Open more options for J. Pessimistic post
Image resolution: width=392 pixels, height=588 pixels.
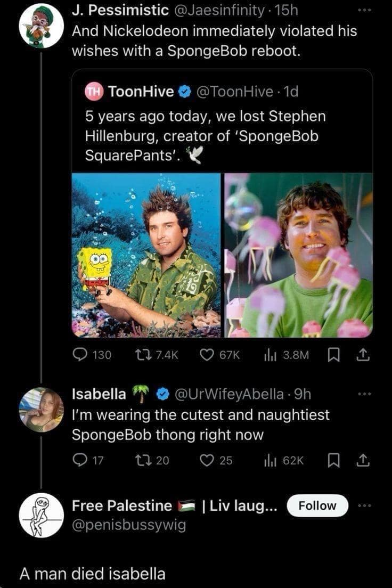coord(363,11)
